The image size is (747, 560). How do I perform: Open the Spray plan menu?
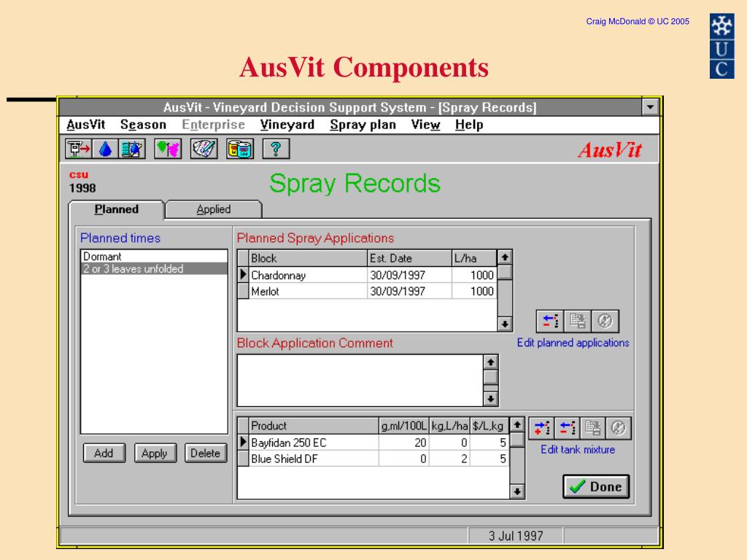tap(363, 125)
